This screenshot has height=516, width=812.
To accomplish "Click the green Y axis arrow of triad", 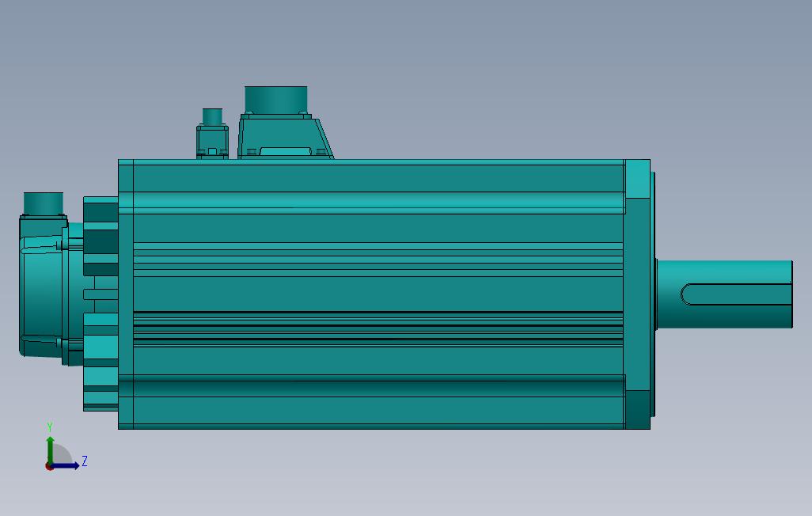I will [50, 450].
